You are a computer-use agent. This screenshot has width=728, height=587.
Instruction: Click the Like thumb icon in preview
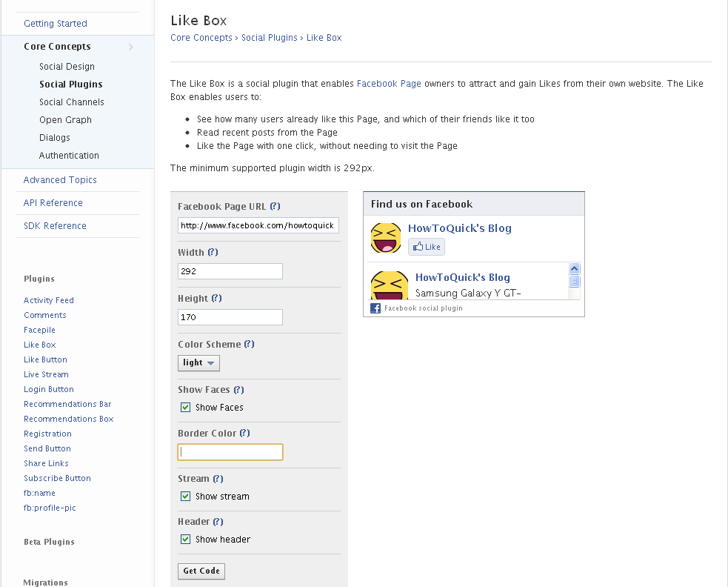(x=419, y=246)
